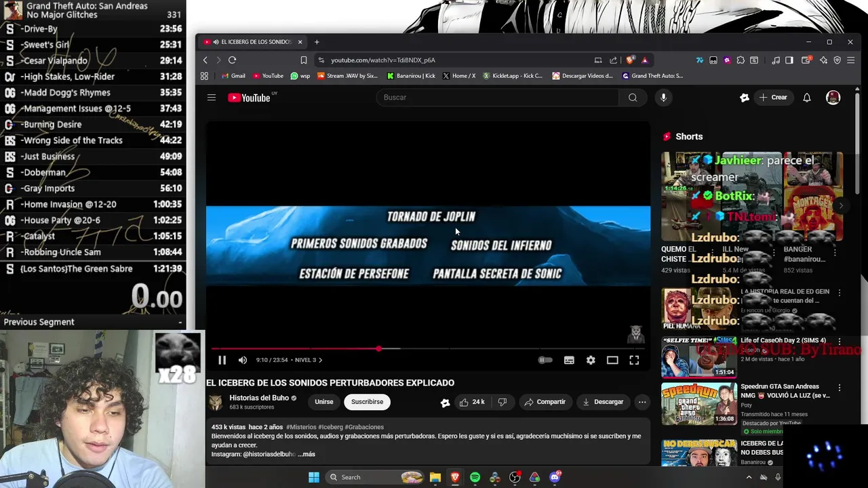Toggle the autoplay switch in the player

545,360
